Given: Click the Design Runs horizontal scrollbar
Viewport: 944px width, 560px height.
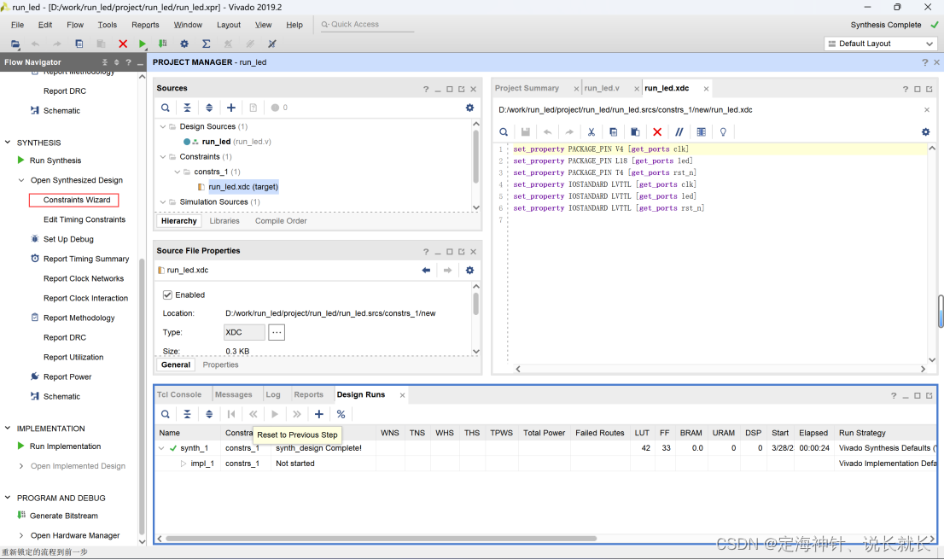Looking at the screenshot, I should click(x=381, y=539).
